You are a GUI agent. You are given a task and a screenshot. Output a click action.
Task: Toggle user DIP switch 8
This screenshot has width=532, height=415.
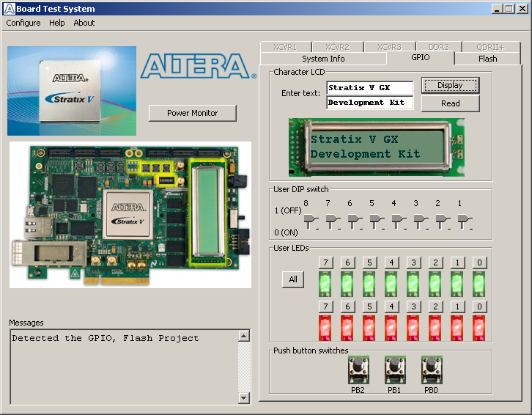point(311,221)
